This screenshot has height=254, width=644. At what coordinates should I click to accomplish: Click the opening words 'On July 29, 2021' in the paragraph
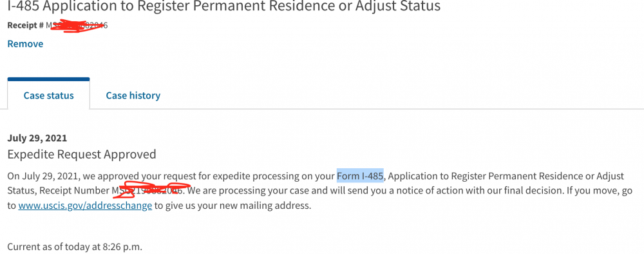click(x=43, y=177)
